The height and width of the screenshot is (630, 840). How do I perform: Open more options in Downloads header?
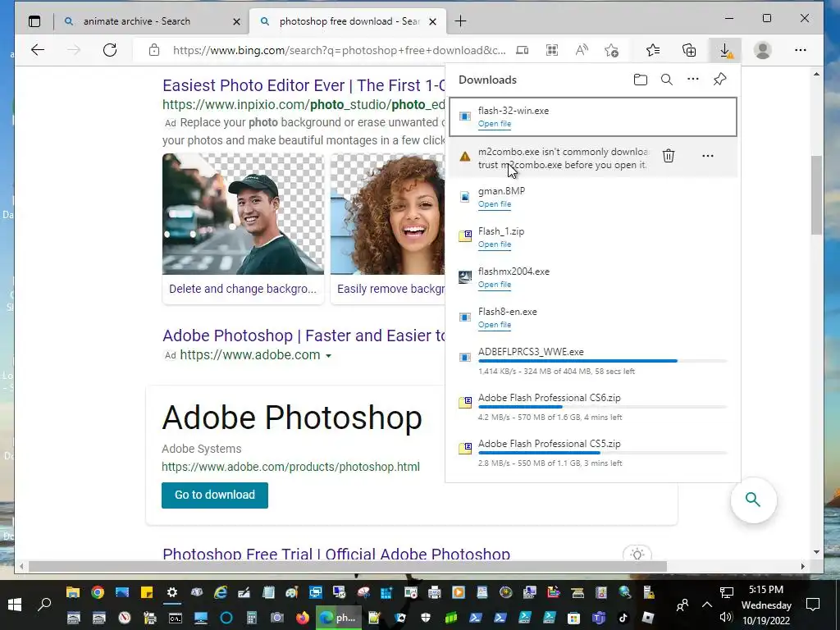(x=692, y=80)
